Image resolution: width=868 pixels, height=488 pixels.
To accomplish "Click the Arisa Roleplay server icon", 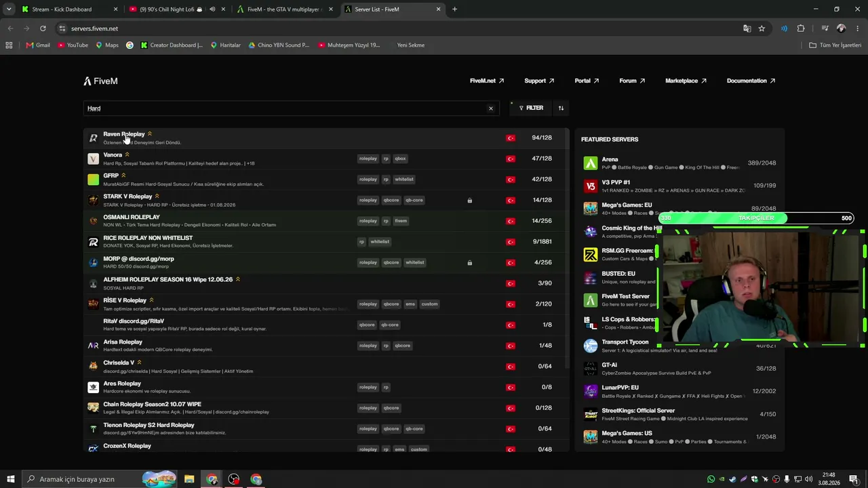I will click(x=94, y=346).
